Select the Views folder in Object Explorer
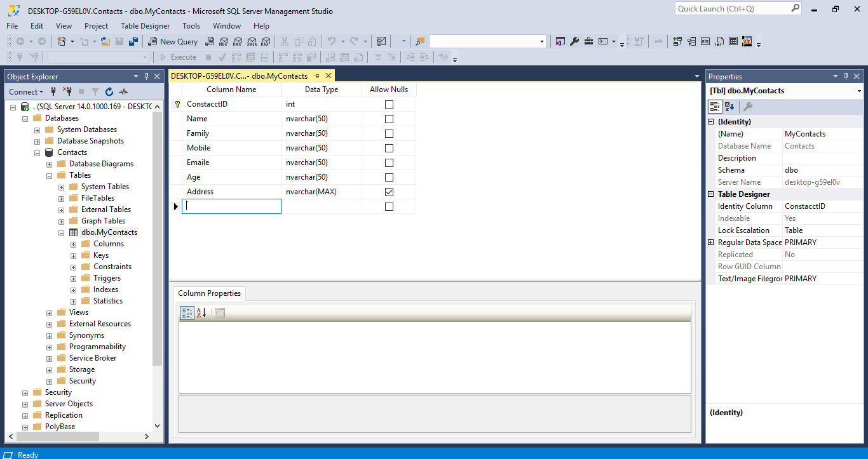Viewport: 868px width, 459px height. pyautogui.click(x=79, y=312)
